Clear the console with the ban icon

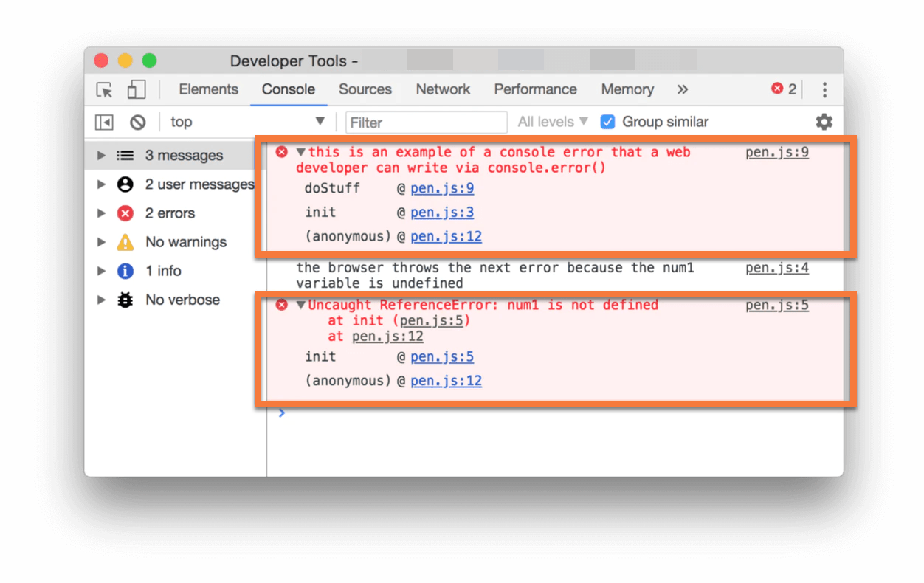[138, 123]
